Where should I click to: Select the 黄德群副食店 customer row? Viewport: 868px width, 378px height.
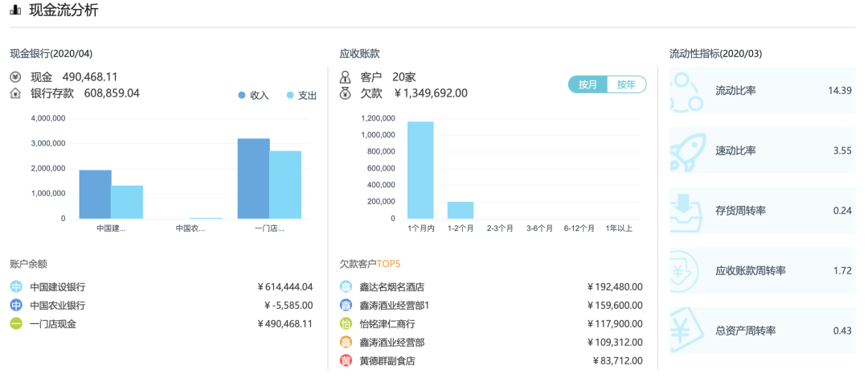click(492, 361)
